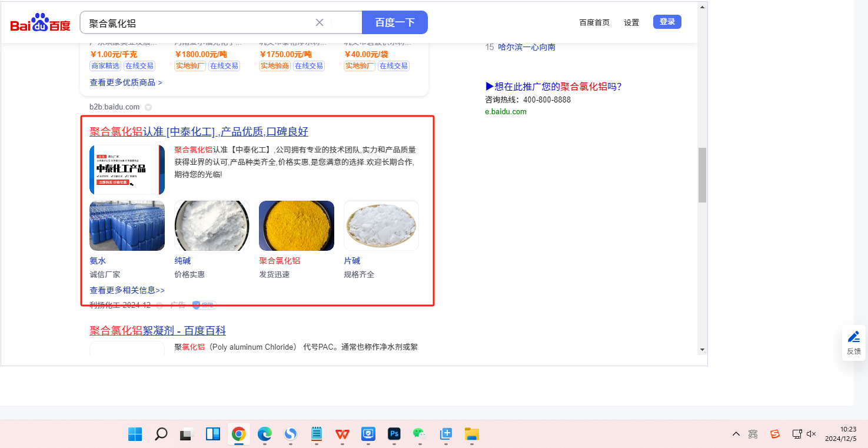Open Sogou browser from the taskbar
This screenshot has width=868, height=448.
[x=290, y=434]
